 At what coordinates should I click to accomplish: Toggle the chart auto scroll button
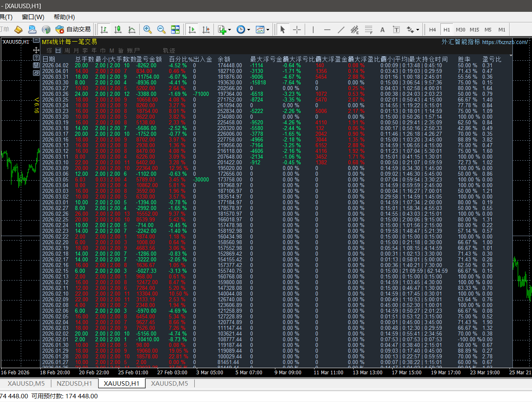192,29
